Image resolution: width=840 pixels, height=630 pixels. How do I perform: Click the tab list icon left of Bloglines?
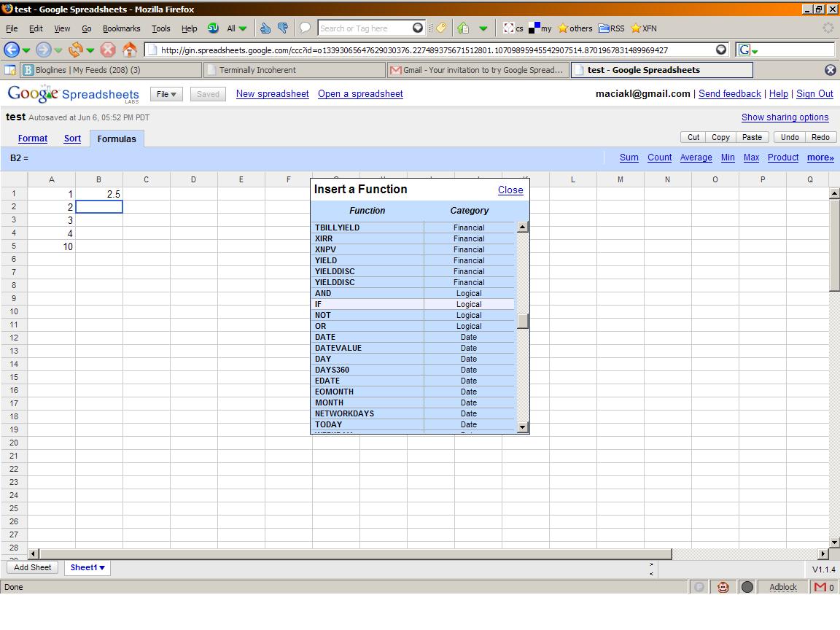coord(10,70)
